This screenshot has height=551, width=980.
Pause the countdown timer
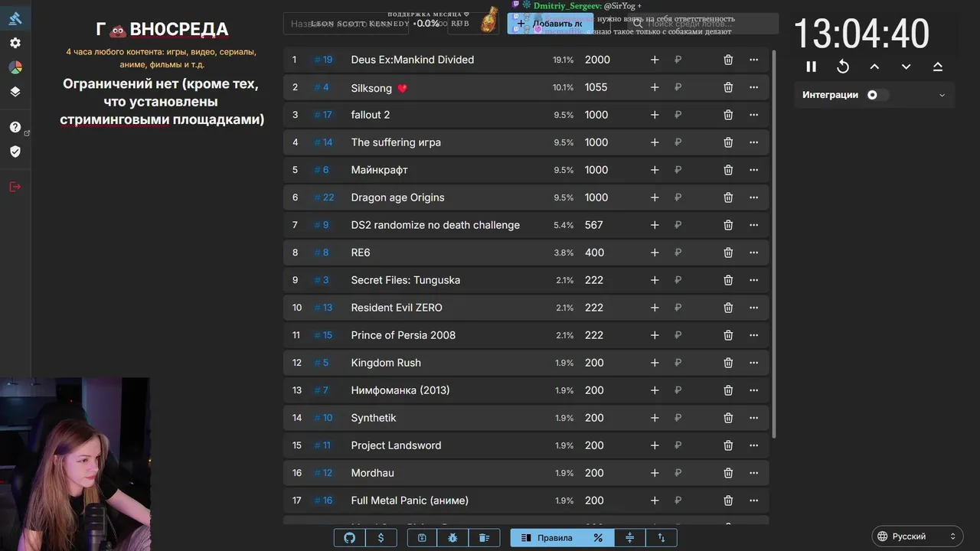[x=812, y=67]
